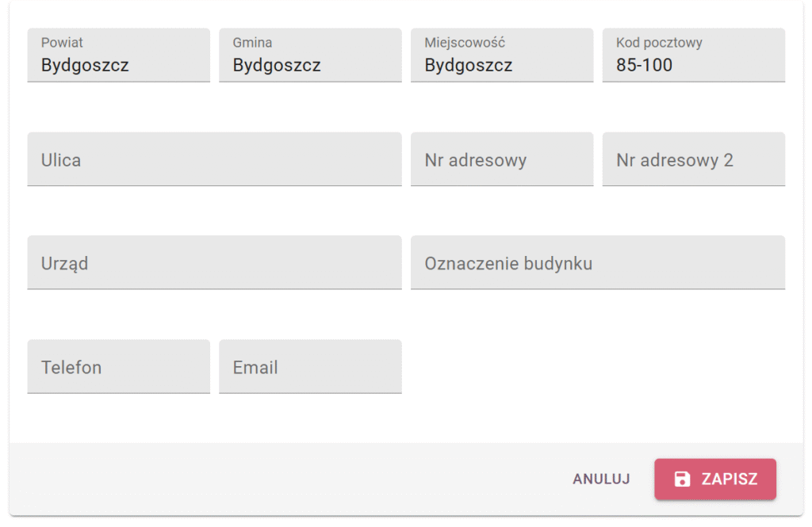Click into the Miejscowość field
812x527 pixels.
pyautogui.click(x=502, y=55)
